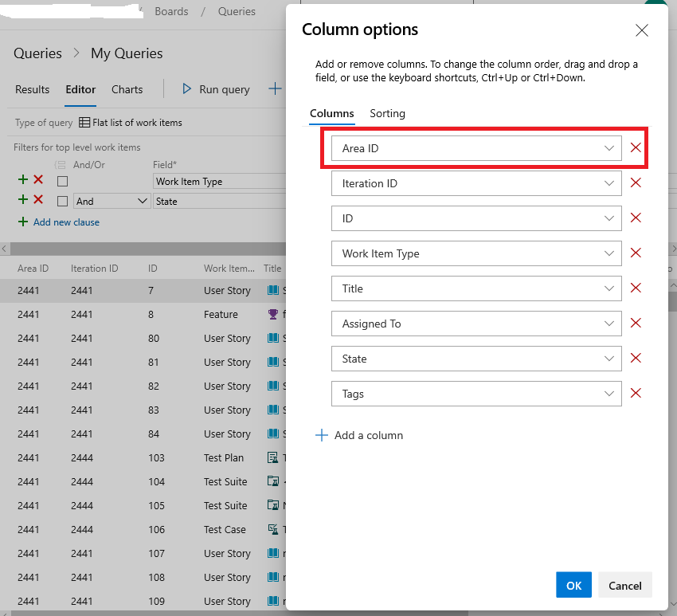Image resolution: width=677 pixels, height=616 pixels.
Task: Switch to the Sorting tab
Action: click(387, 113)
